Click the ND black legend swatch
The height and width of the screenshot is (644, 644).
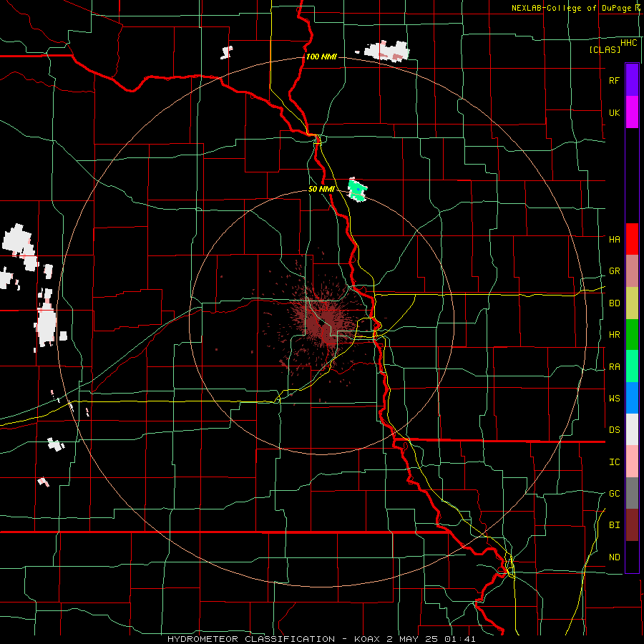click(632, 557)
